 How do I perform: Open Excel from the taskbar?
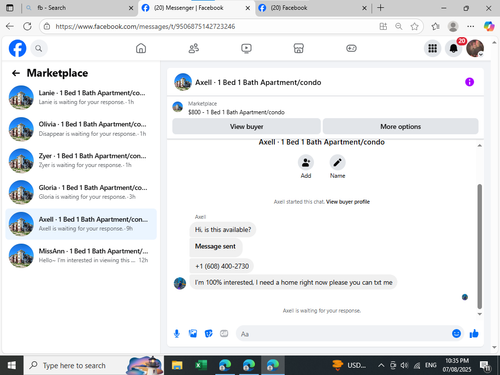201,365
